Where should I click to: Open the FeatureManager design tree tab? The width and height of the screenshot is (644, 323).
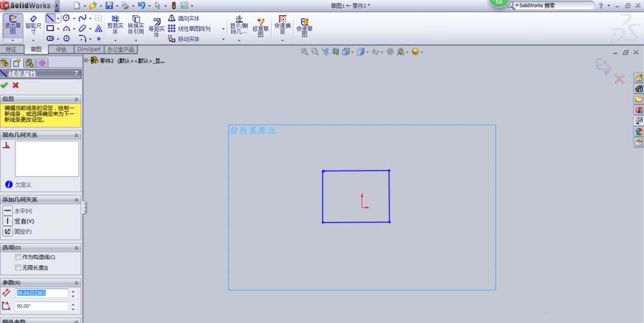5,63
